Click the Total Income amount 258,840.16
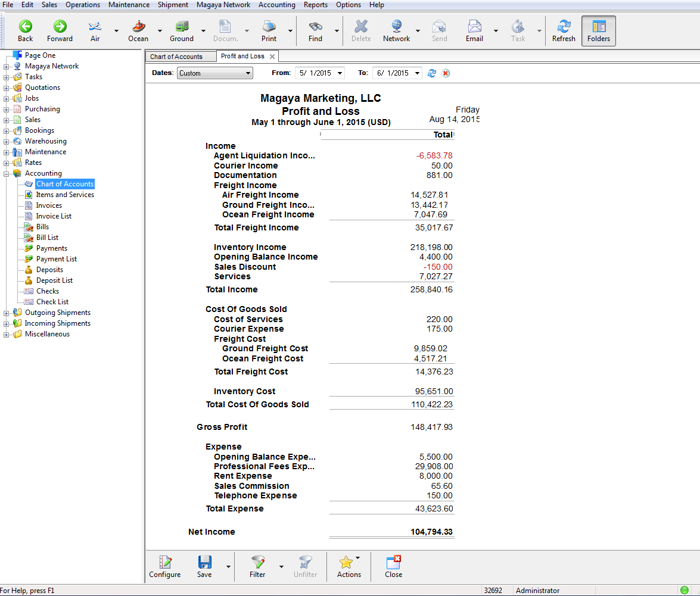This screenshot has height=596, width=700. point(431,289)
